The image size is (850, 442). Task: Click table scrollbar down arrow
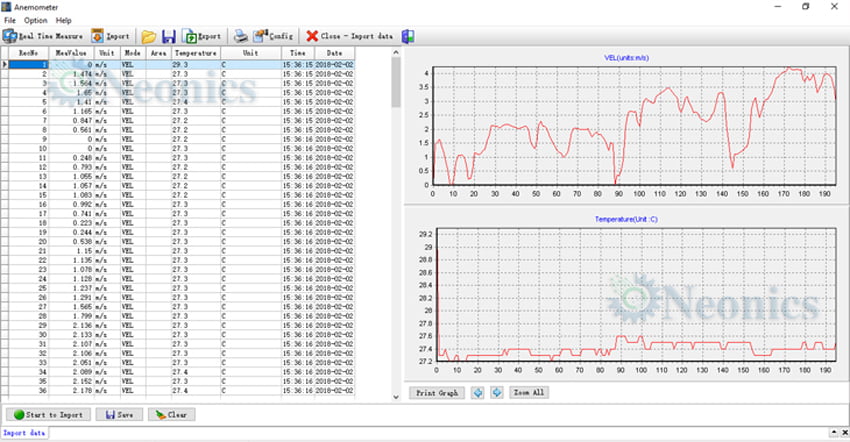[x=396, y=396]
